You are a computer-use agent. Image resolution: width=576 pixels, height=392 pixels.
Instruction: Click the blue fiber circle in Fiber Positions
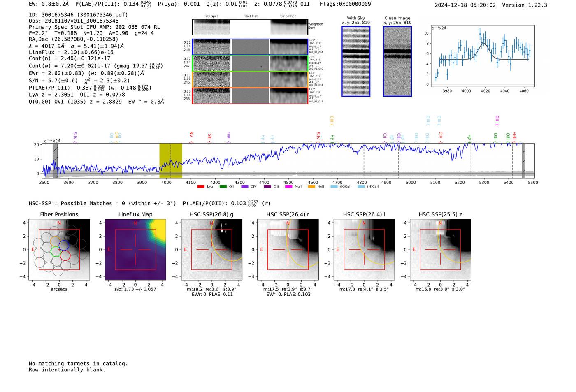[x=64, y=245]
